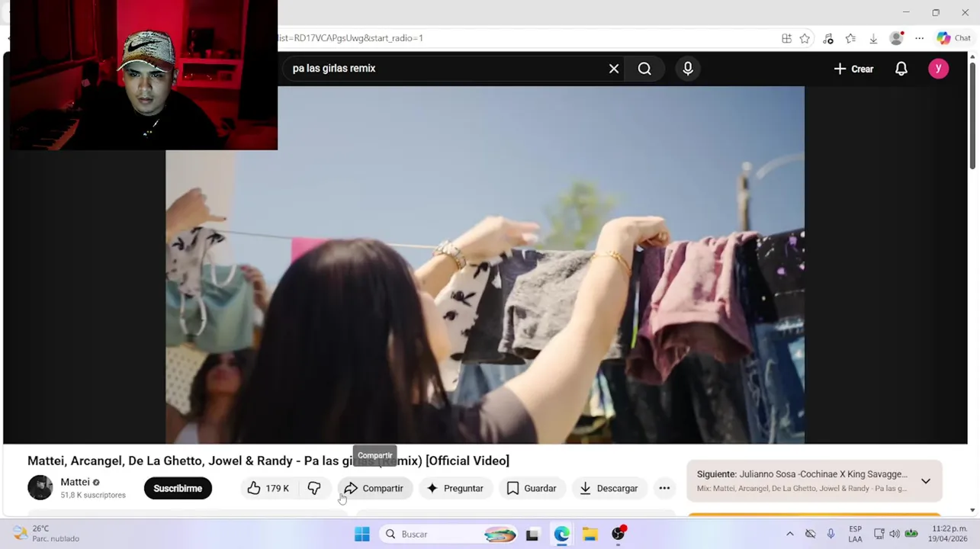Click the Preguntar button
This screenshot has width=980, height=549.
tap(455, 488)
